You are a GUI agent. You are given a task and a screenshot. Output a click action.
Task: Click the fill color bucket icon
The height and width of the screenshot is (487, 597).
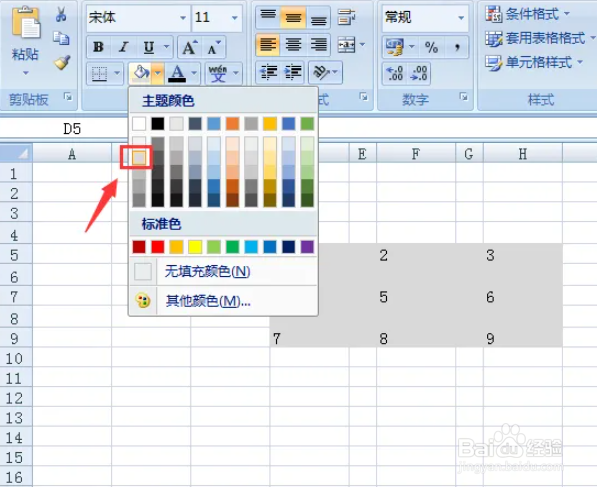[140, 73]
